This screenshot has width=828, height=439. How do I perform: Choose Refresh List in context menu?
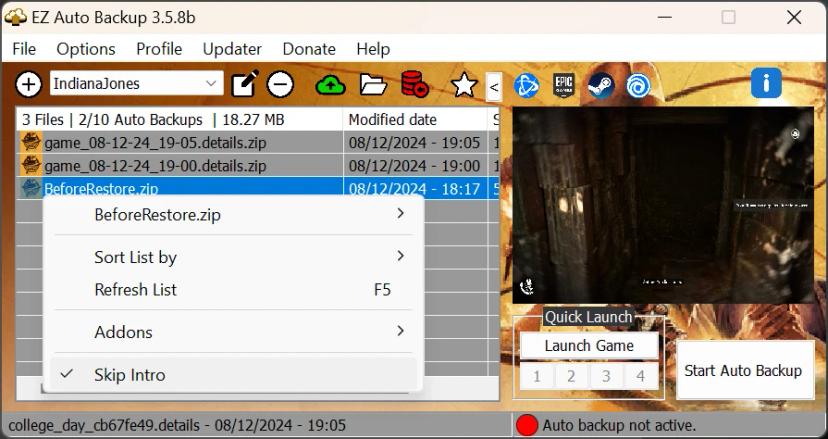pos(233,289)
